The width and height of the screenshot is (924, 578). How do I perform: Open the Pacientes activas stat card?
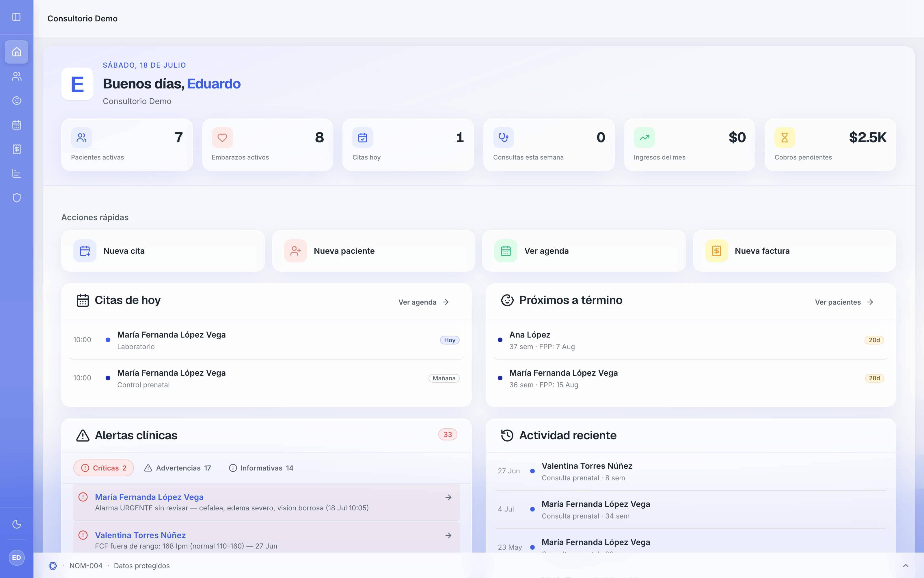127,145
